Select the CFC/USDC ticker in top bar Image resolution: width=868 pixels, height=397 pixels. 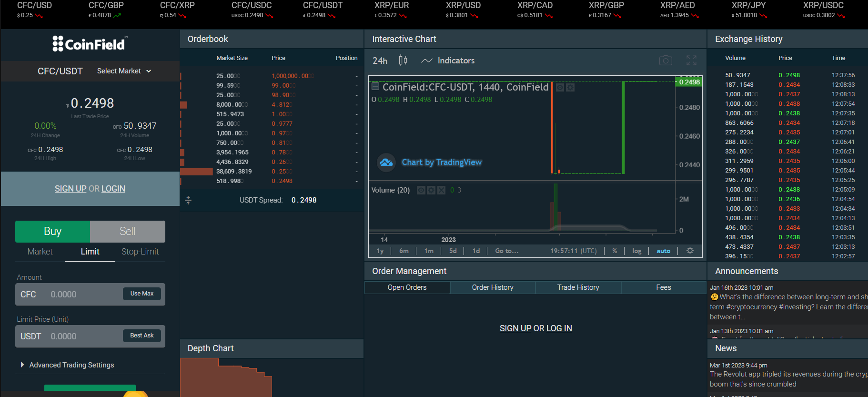click(252, 10)
